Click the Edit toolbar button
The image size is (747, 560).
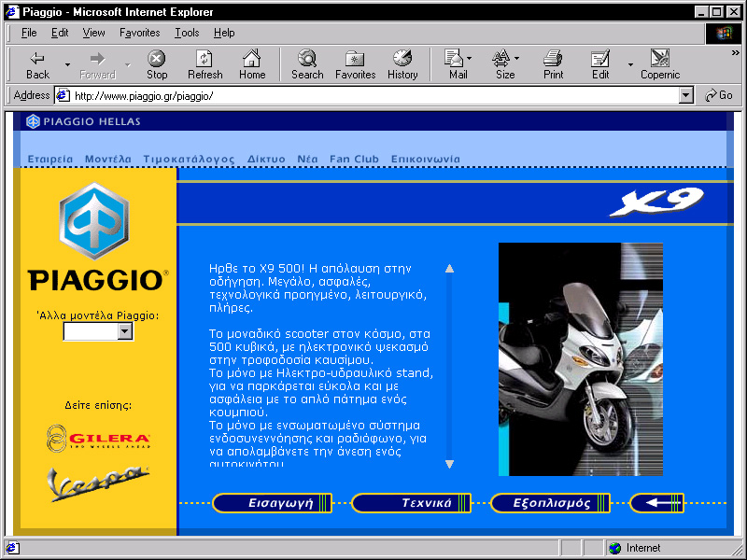point(600,65)
